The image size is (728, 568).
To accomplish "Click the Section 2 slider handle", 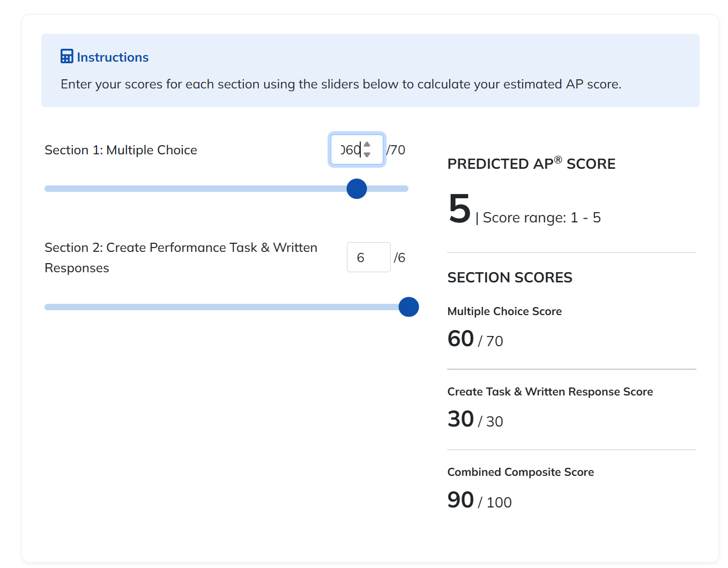I will coord(408,307).
